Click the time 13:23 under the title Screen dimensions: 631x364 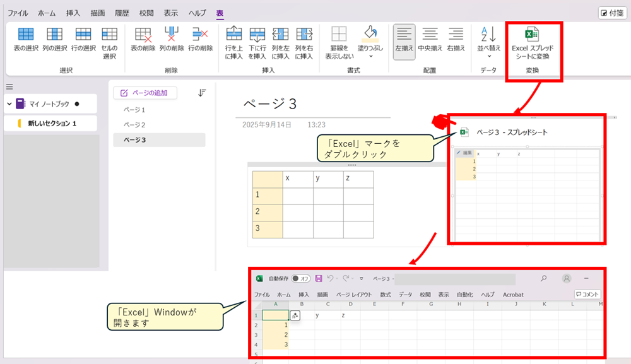click(x=316, y=125)
